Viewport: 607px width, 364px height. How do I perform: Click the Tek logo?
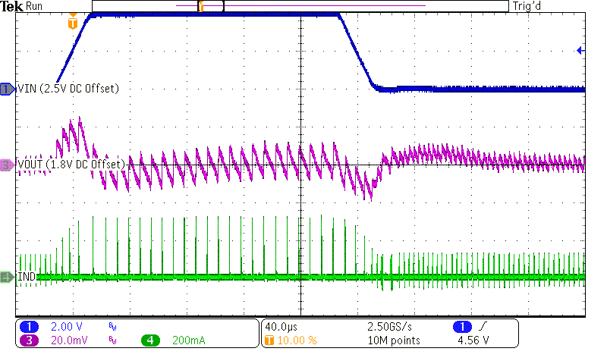click(x=11, y=6)
